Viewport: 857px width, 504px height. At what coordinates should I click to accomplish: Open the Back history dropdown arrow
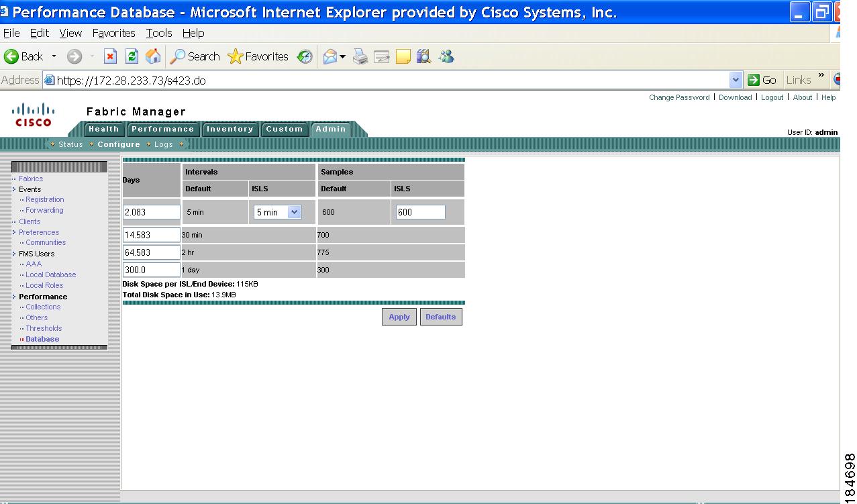54,57
